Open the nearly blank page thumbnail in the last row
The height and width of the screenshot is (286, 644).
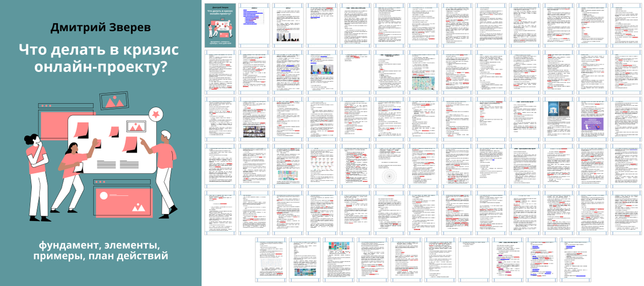[x=474, y=260]
